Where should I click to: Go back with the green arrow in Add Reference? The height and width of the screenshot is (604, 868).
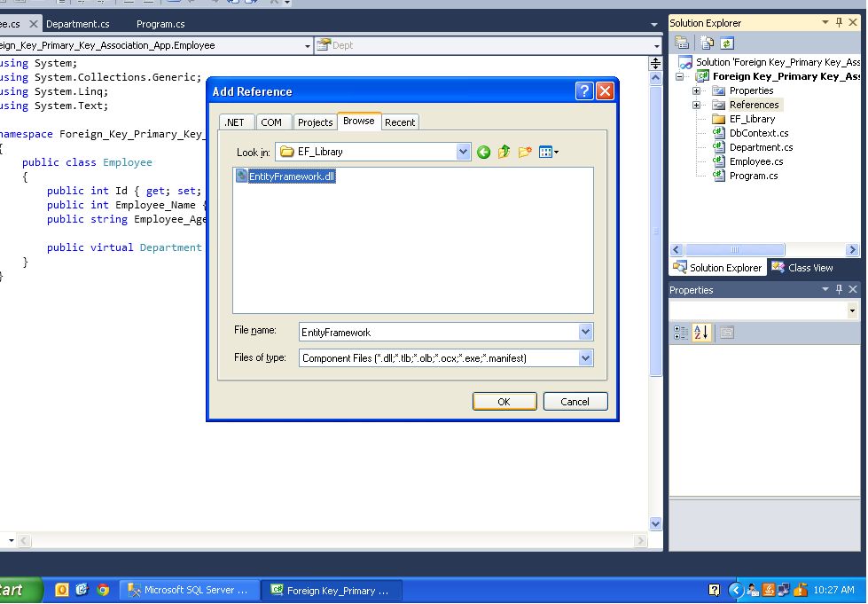(x=483, y=152)
